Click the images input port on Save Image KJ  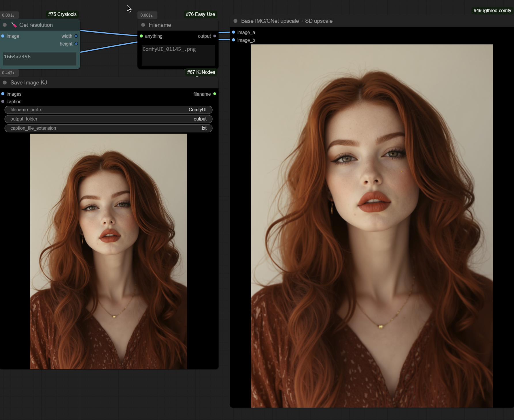[3, 94]
